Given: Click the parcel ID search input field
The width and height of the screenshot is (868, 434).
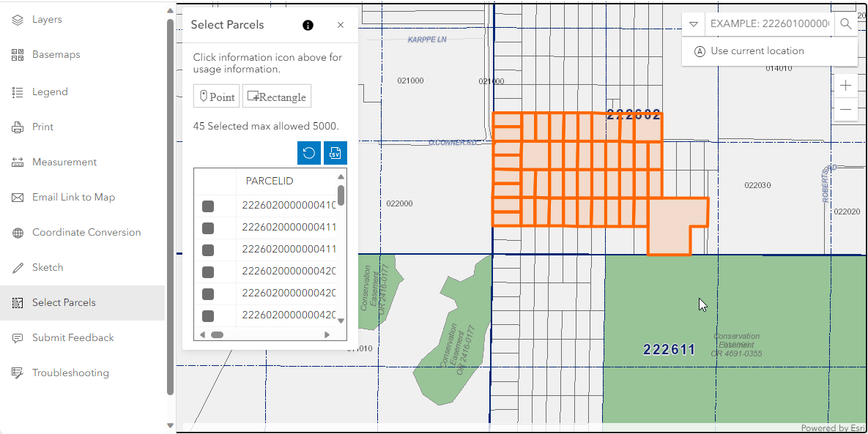Looking at the screenshot, I should [x=769, y=24].
